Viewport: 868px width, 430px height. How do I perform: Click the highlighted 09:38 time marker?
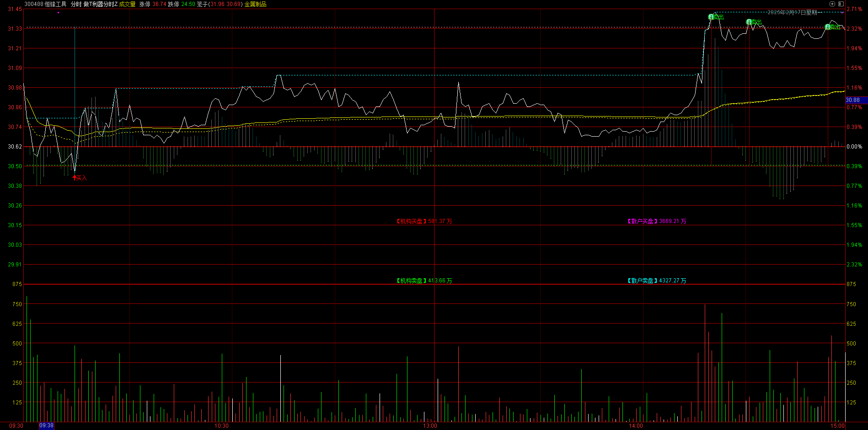(x=46, y=425)
